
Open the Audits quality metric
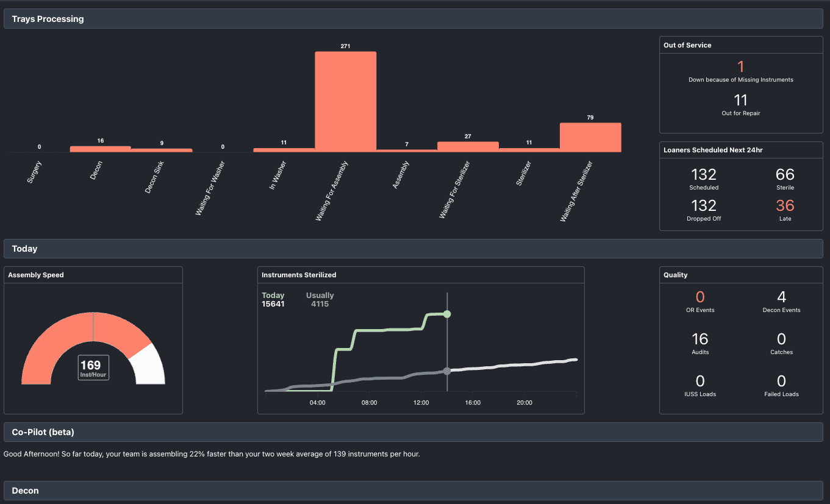click(700, 344)
